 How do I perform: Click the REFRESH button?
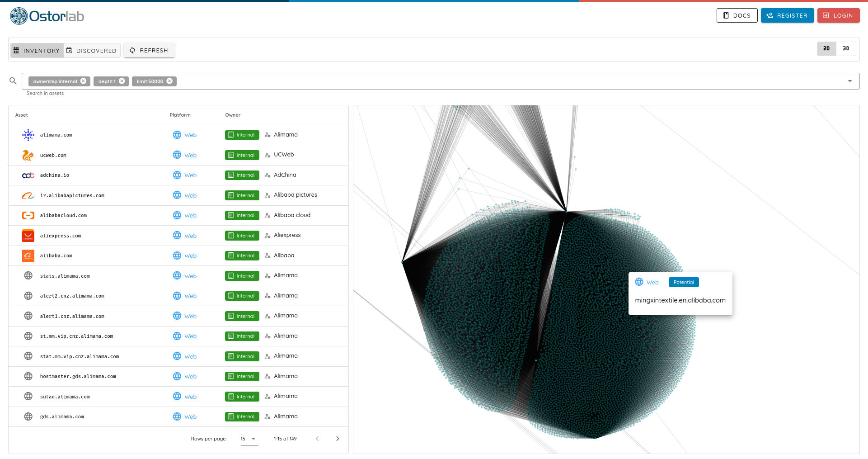click(x=149, y=50)
